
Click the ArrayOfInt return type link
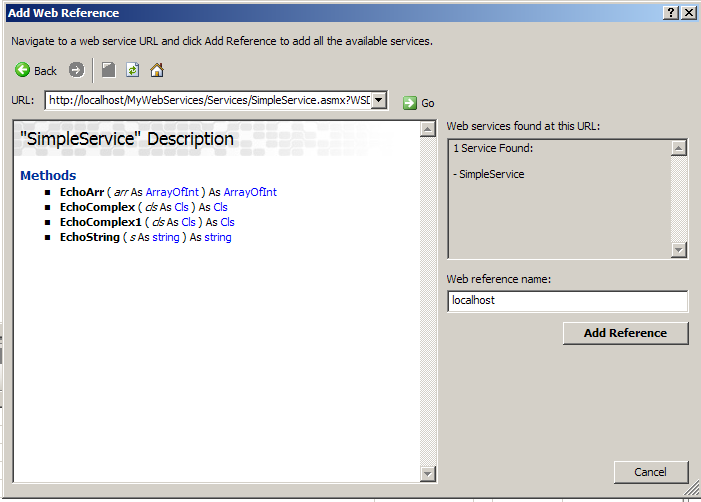pyautogui.click(x=250, y=192)
